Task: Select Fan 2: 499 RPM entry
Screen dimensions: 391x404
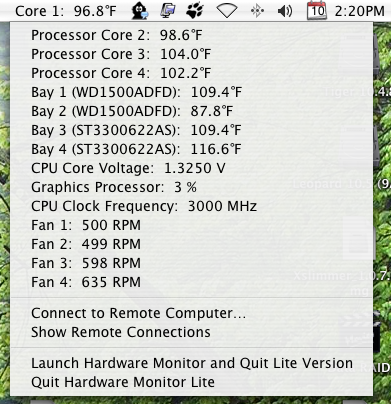Action: [x=191, y=244]
